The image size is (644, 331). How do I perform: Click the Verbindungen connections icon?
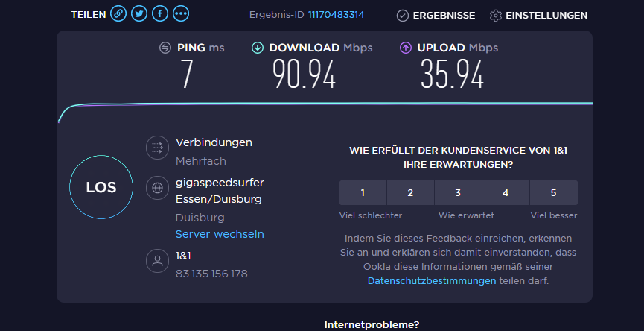[x=157, y=148]
